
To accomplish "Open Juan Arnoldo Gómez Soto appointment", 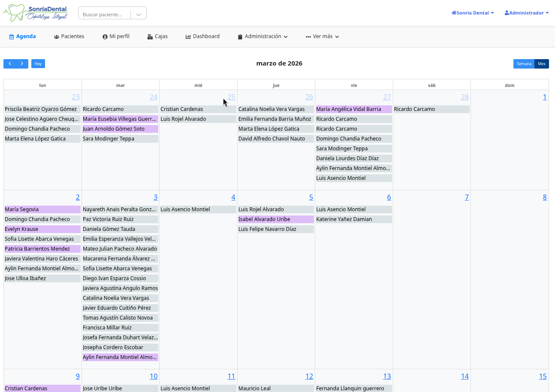I will pyautogui.click(x=121, y=129).
